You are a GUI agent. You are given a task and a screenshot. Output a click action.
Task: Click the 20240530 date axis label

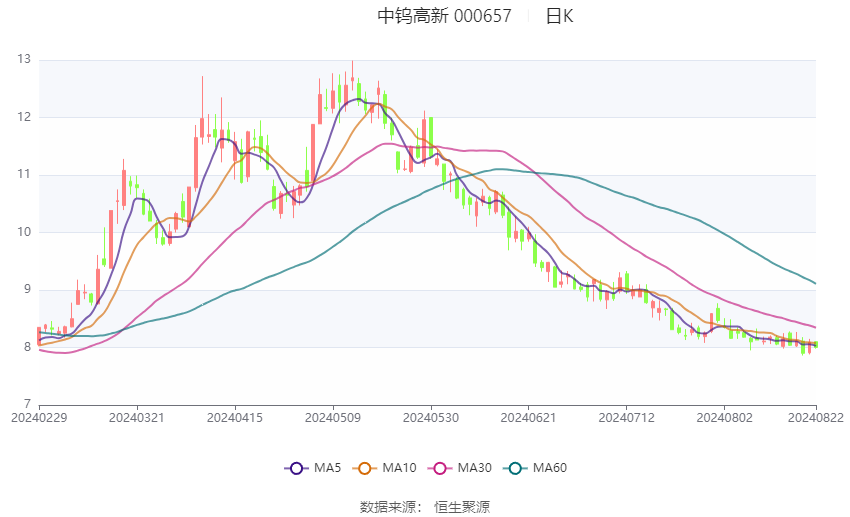coord(431,418)
